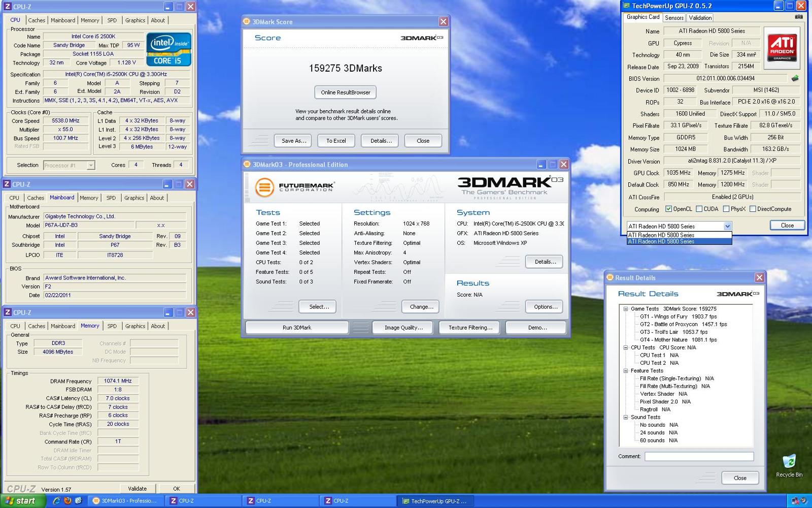Click the Run 3DMark button

point(297,328)
